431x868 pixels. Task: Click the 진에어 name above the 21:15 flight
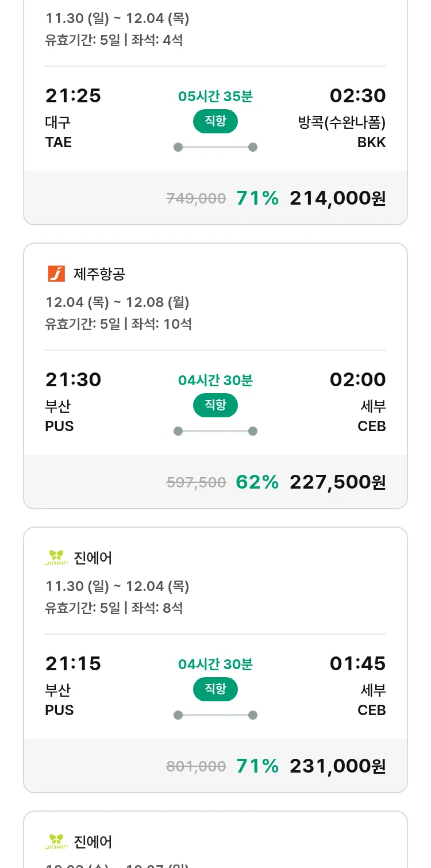point(93,558)
